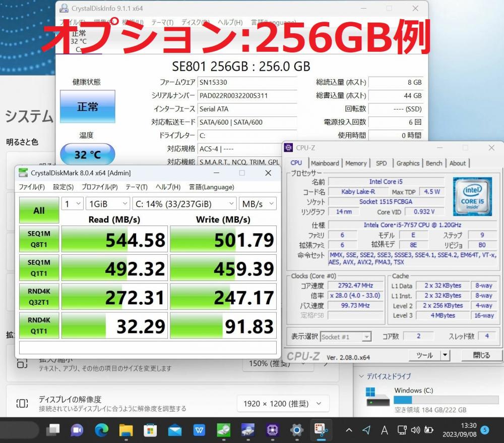
Task: Click the IME input mode 'A' icon
Action: 384,430
